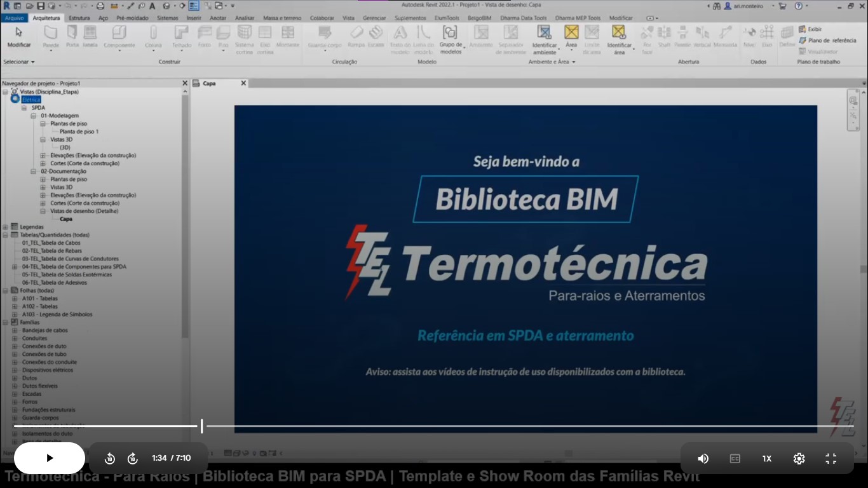The height and width of the screenshot is (488, 868).
Task: Click the ari.monteiro user account
Action: coord(744,6)
